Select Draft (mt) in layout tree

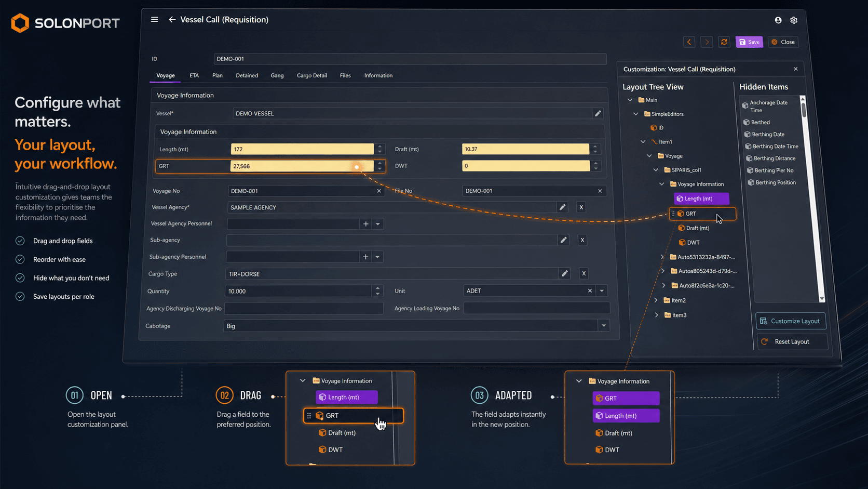click(x=694, y=228)
